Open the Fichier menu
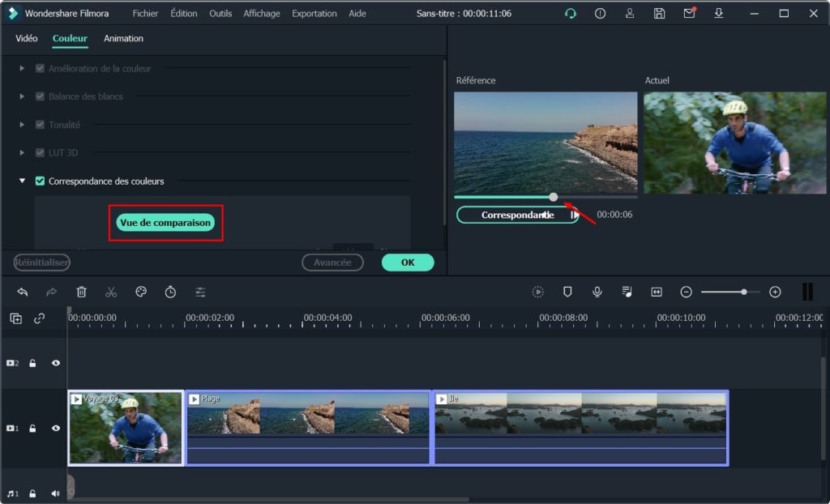This screenshot has width=830, height=504. [145, 14]
